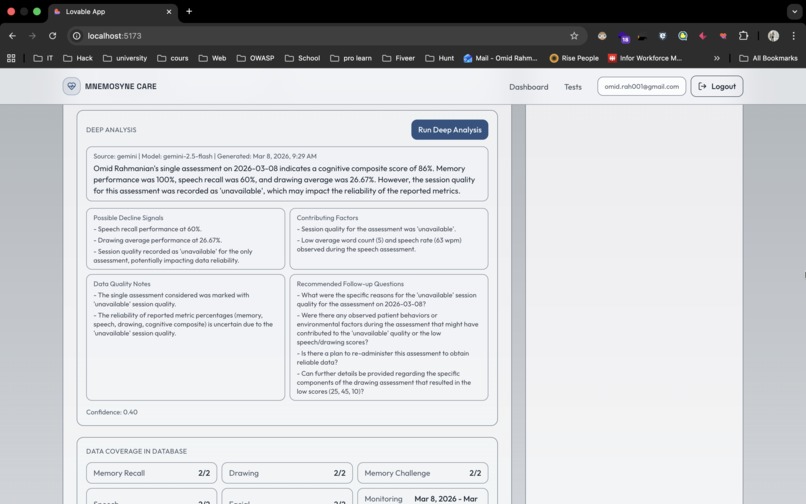
Task: Open the pro learn bookmarks folder
Action: click(x=351, y=58)
